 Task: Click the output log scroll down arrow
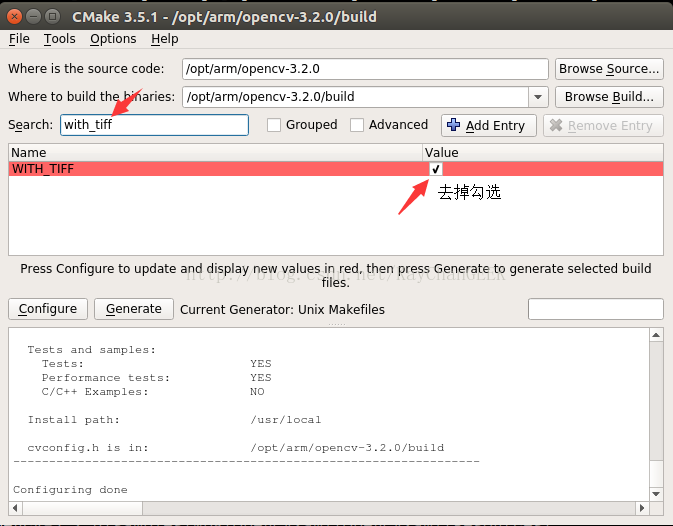(656, 494)
